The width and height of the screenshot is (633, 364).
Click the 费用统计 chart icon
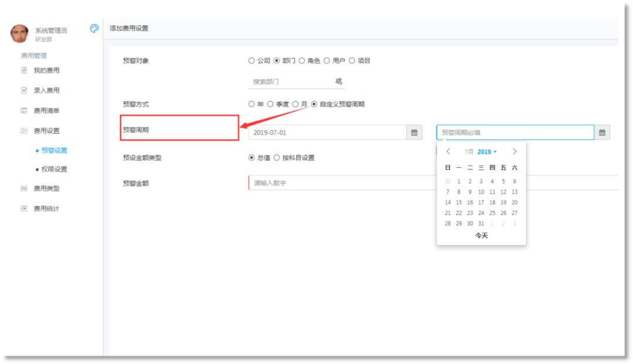24,209
